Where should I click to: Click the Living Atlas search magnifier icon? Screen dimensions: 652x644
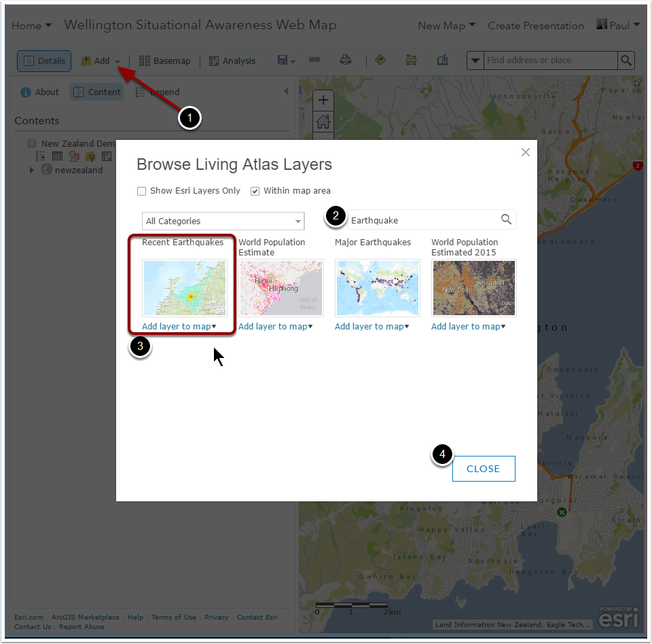506,219
